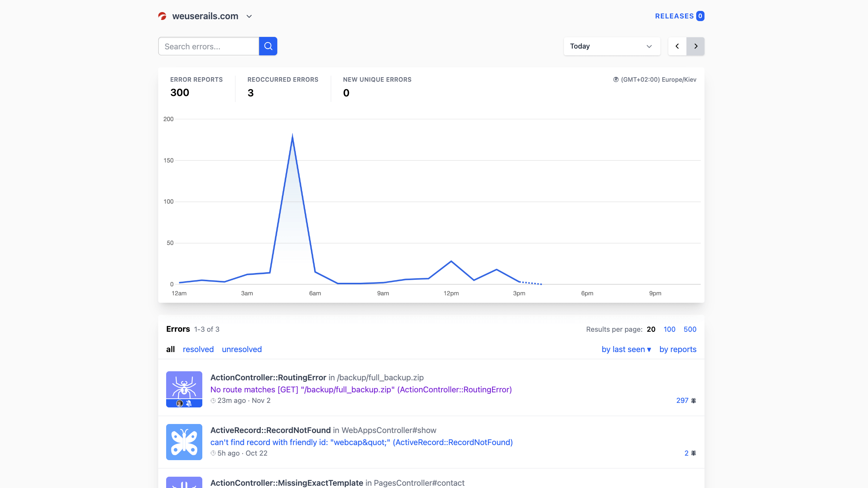Click the weuserails.com red logo icon
Viewport: 868px width, 488px height.
click(162, 16)
